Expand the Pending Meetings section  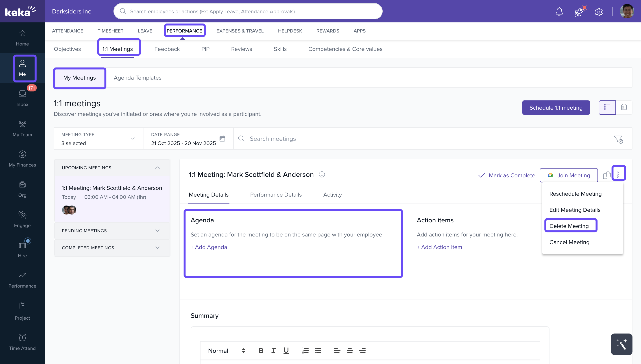[x=112, y=230]
